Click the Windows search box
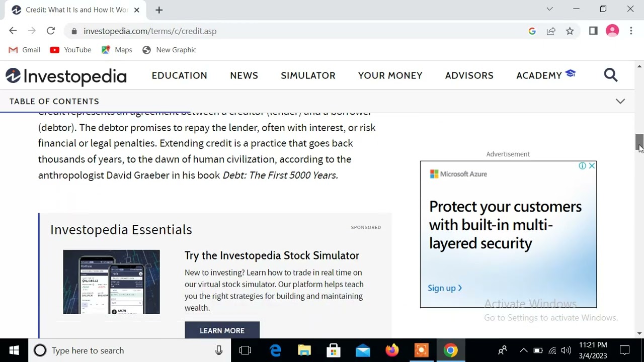Image resolution: width=644 pixels, height=362 pixels. 126,350
